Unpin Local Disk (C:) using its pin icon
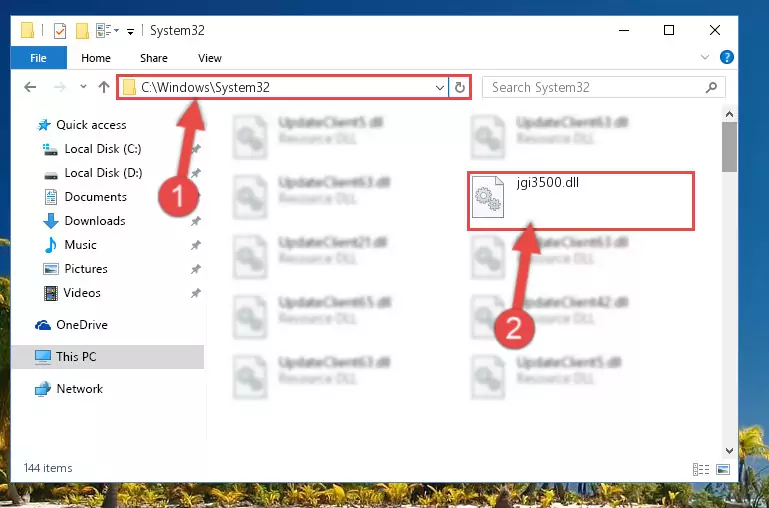The image size is (769, 508). [x=196, y=149]
